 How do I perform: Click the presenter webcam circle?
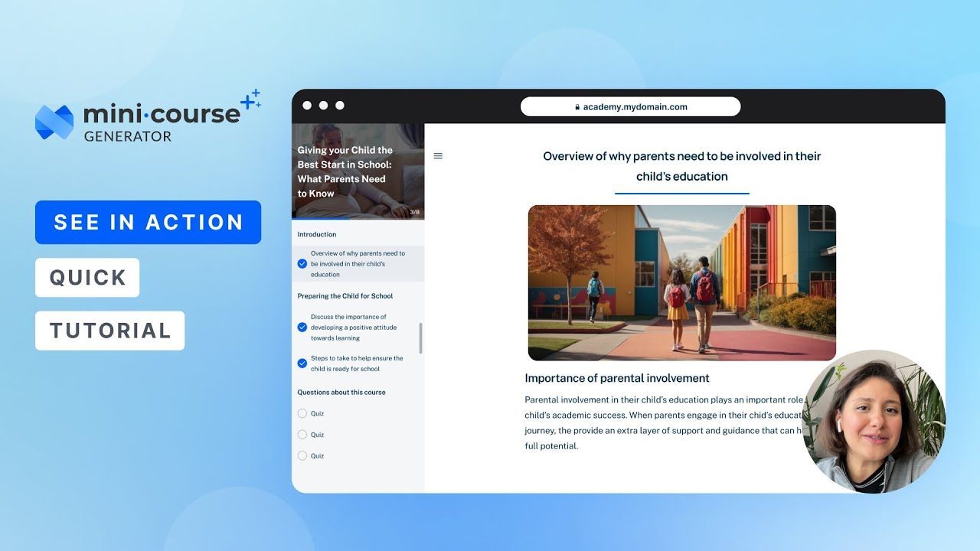coord(874,422)
